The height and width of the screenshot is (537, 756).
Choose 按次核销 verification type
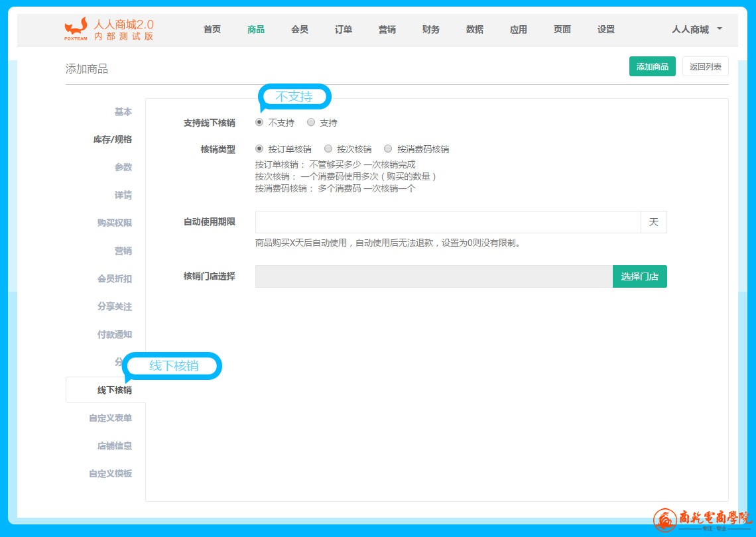point(328,149)
